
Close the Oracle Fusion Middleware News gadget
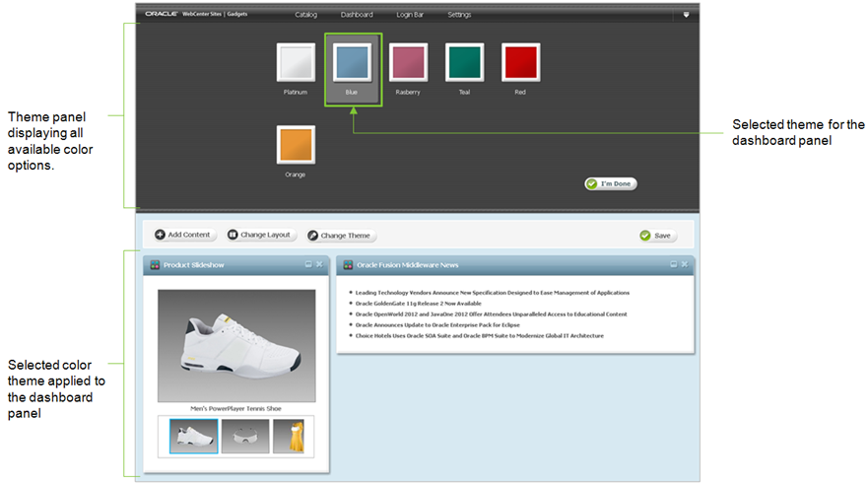tap(685, 264)
